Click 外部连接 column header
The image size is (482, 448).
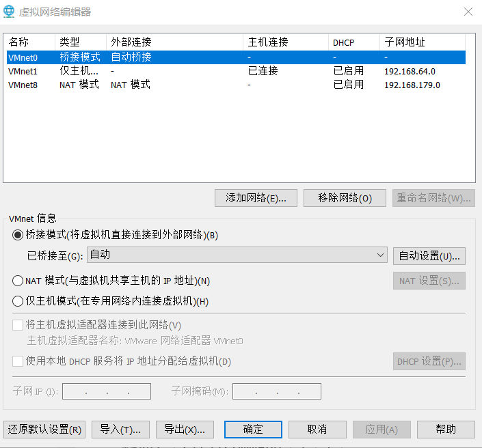pos(174,42)
